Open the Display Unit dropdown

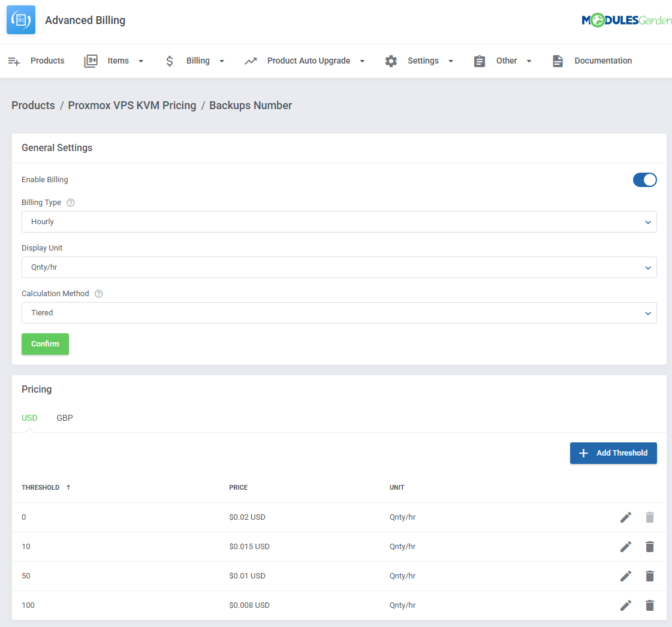[339, 267]
